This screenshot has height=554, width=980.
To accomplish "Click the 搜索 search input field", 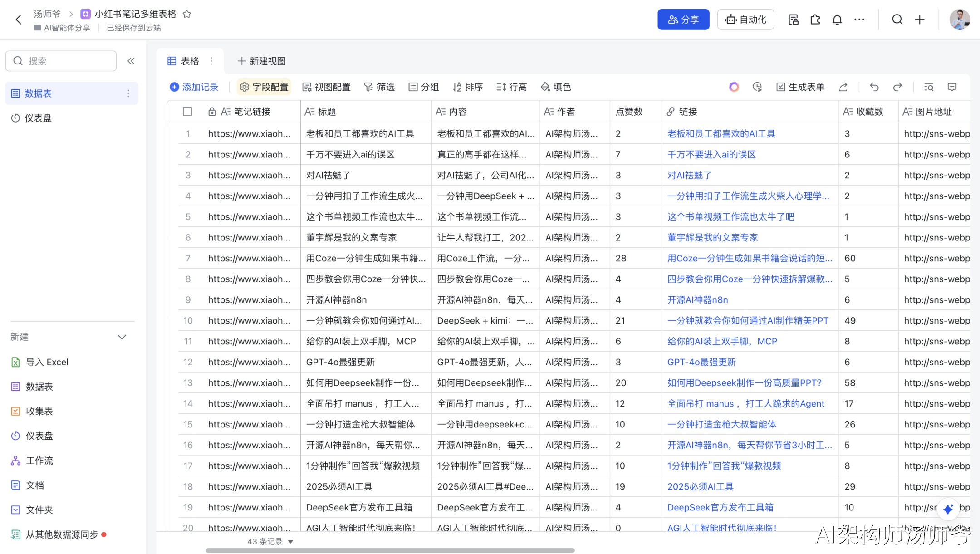I will coord(68,61).
